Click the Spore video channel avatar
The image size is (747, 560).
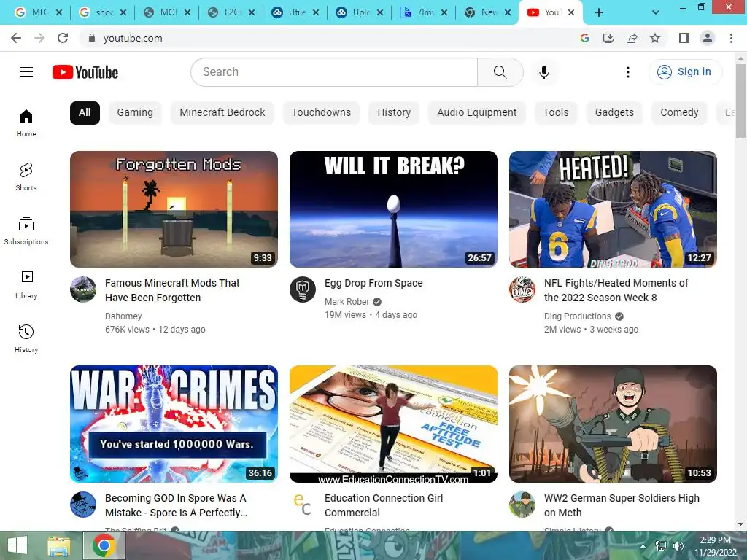83,505
